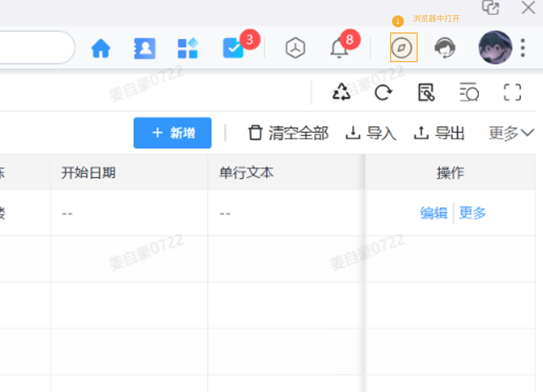
Task: Click the document link icon
Action: (426, 93)
